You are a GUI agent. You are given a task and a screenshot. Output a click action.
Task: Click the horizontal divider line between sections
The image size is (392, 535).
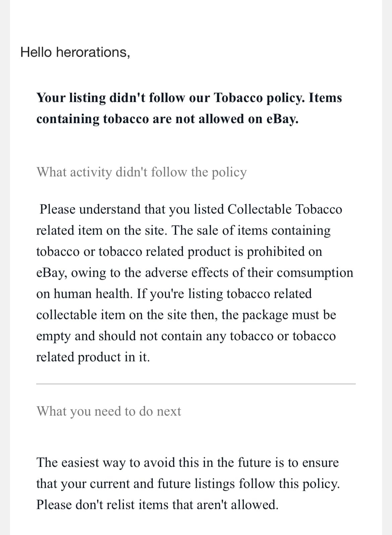coord(196,384)
